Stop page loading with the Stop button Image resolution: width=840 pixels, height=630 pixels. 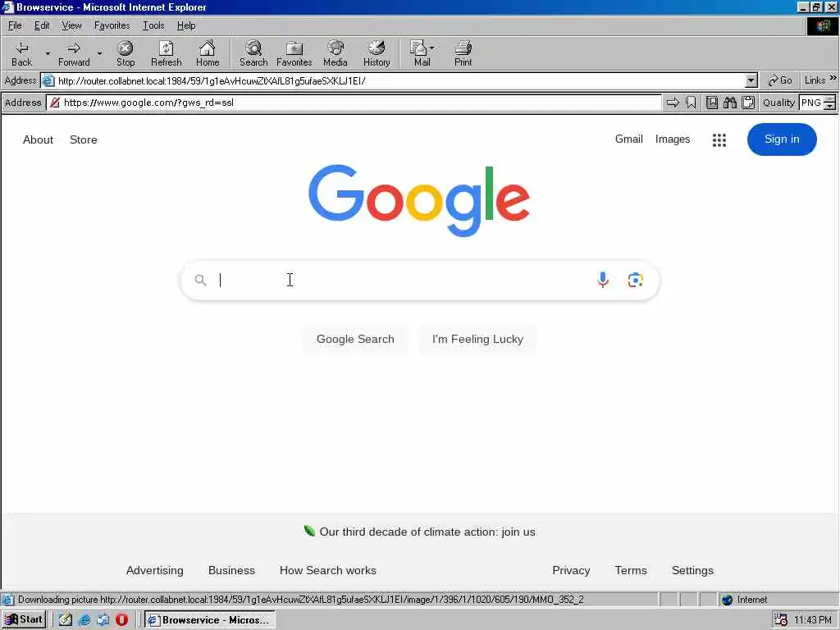coord(126,54)
